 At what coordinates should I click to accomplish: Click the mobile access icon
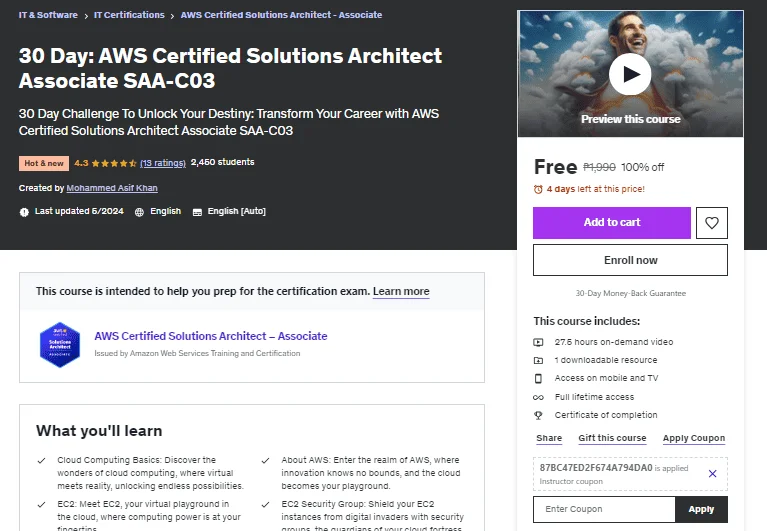tap(538, 378)
